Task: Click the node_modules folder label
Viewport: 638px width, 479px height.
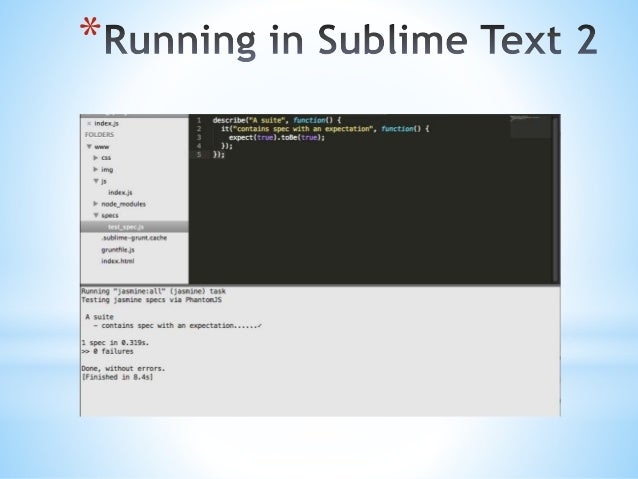Action: [123, 204]
